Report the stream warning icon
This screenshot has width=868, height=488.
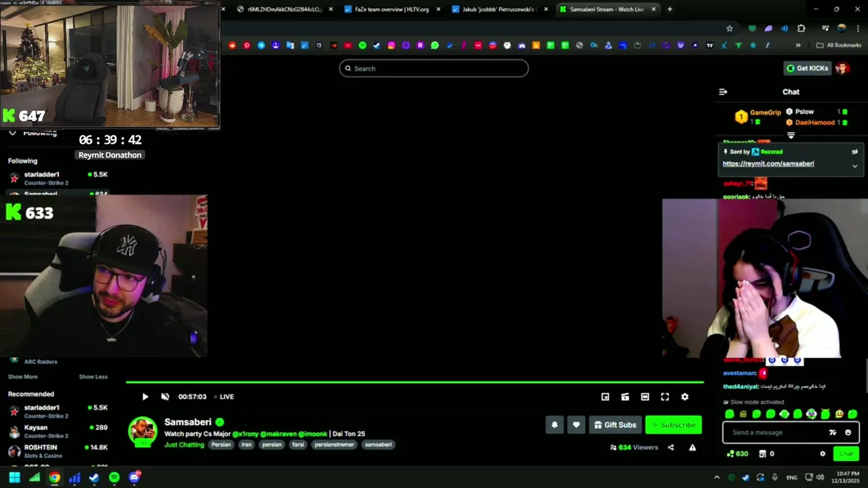[692, 447]
